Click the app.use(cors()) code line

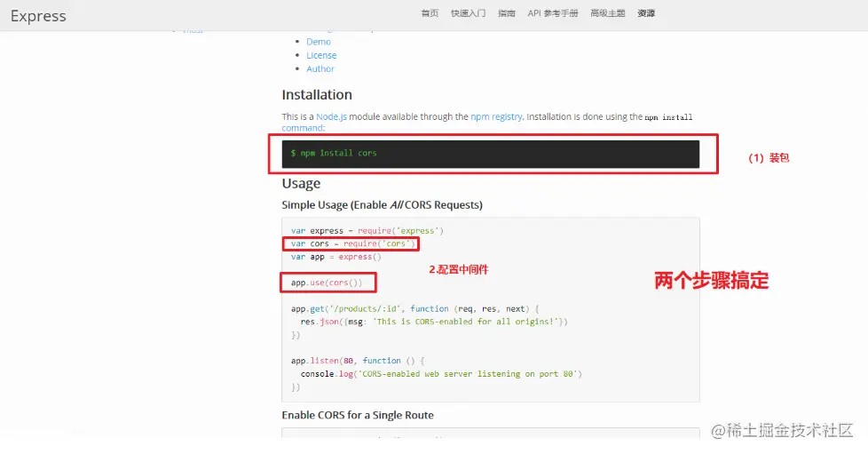click(x=327, y=283)
